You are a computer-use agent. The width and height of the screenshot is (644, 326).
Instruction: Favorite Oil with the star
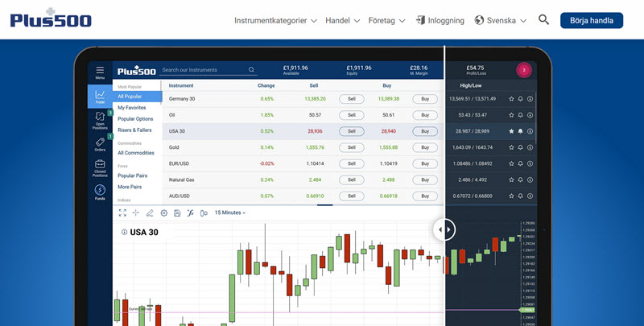click(511, 115)
